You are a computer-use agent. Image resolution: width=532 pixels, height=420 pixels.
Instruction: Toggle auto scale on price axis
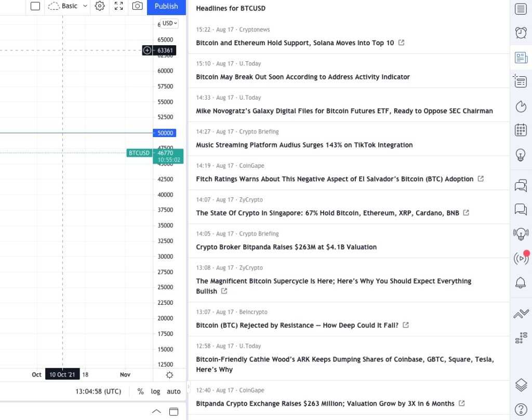coord(174,391)
